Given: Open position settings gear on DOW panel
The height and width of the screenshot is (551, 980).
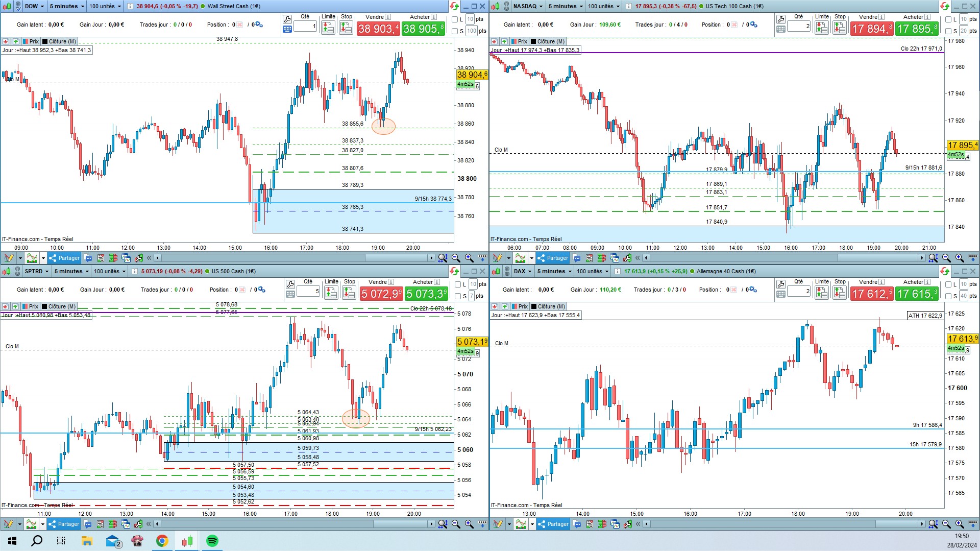Looking at the screenshot, I should point(259,25).
